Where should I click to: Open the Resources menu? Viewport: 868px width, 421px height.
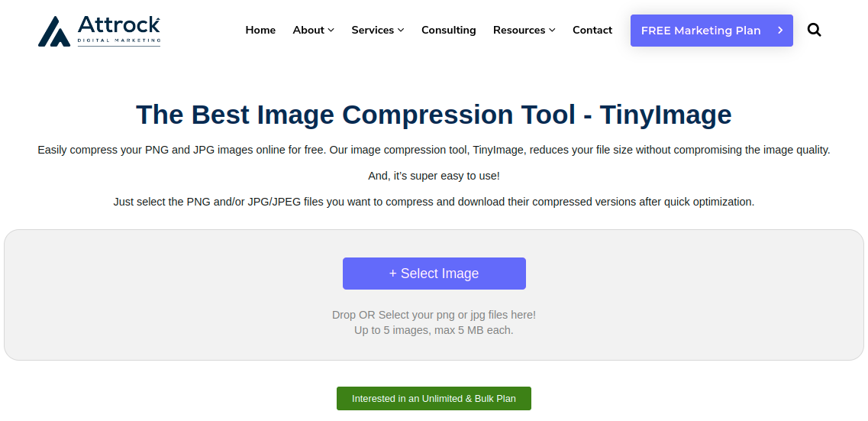coord(518,30)
